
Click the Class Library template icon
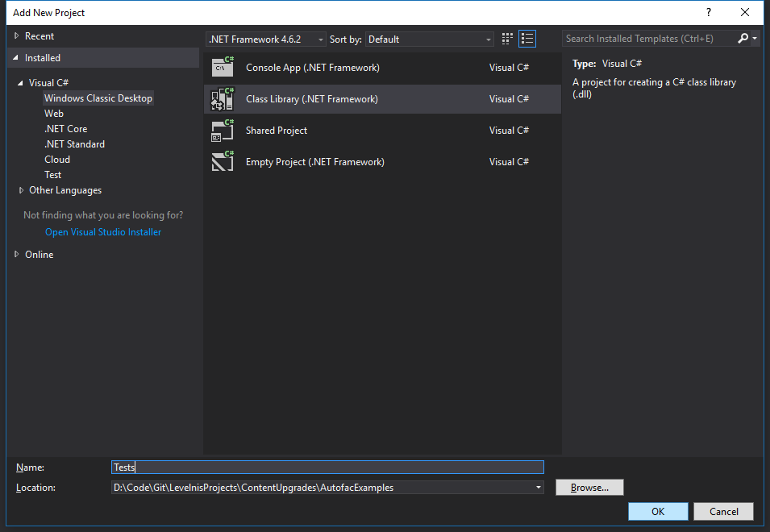click(x=223, y=98)
